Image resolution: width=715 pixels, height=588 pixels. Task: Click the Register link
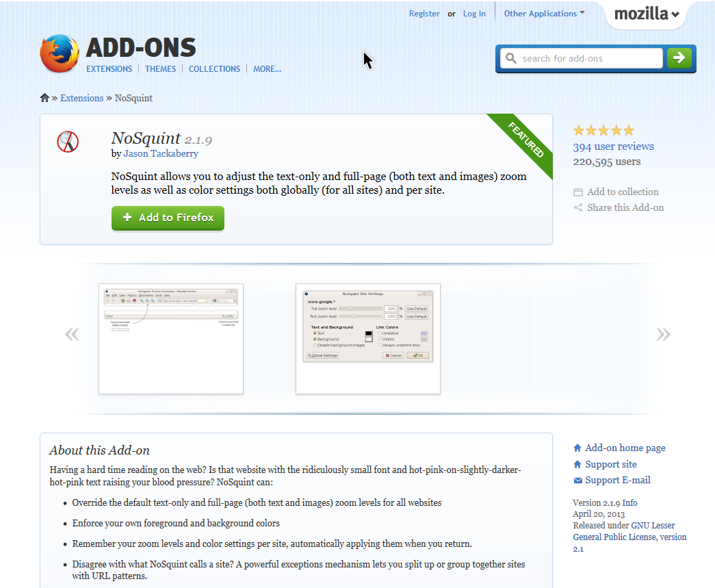tap(424, 14)
